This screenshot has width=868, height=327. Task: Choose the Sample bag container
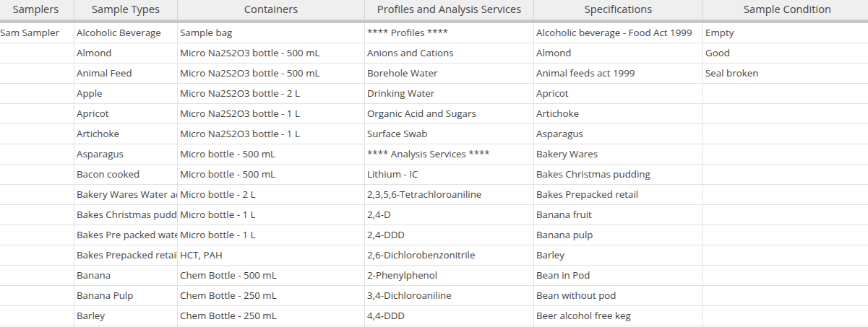tap(206, 33)
